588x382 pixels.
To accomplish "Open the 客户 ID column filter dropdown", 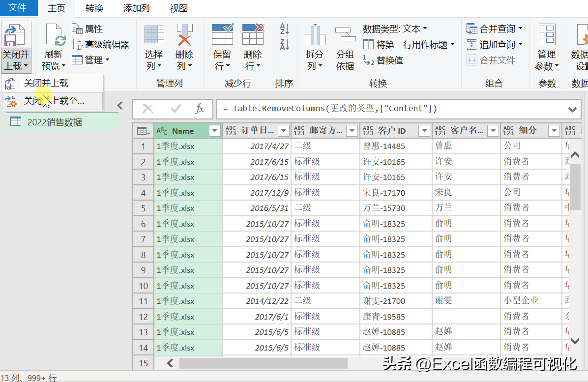I will [x=424, y=131].
